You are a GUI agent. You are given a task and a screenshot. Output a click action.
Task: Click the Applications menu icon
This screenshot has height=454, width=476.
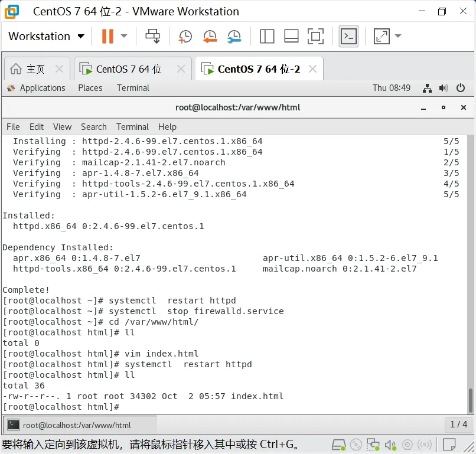(x=11, y=89)
